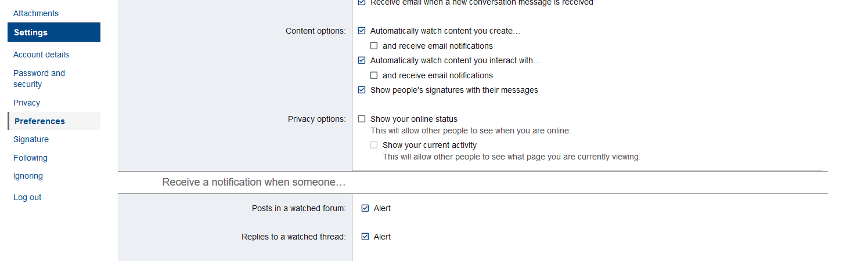Open the Ignoring list

28,176
